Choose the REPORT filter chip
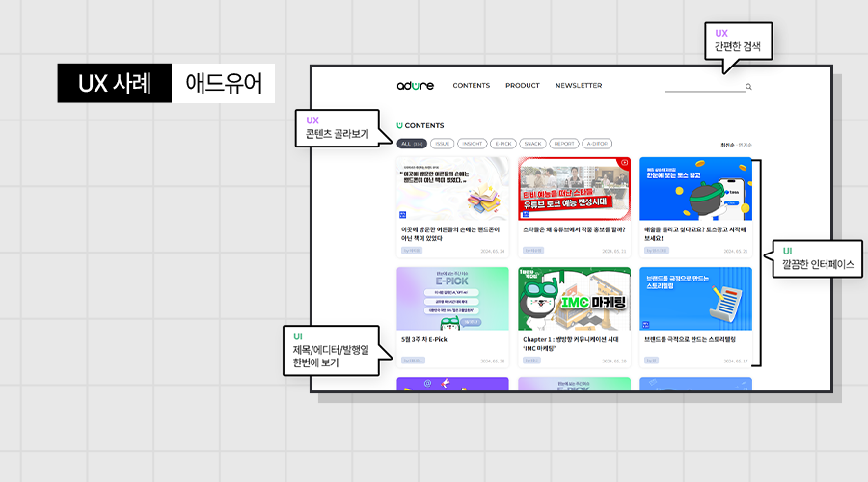This screenshot has height=482, width=868. point(564,144)
